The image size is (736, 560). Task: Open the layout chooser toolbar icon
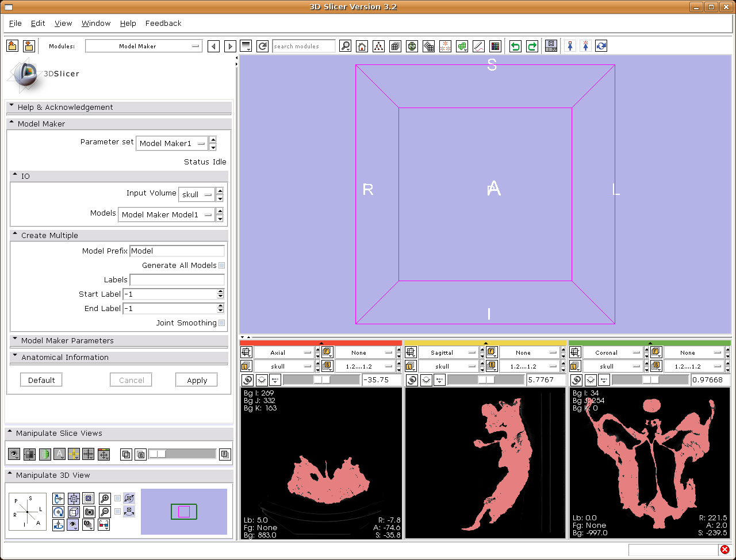tap(551, 46)
